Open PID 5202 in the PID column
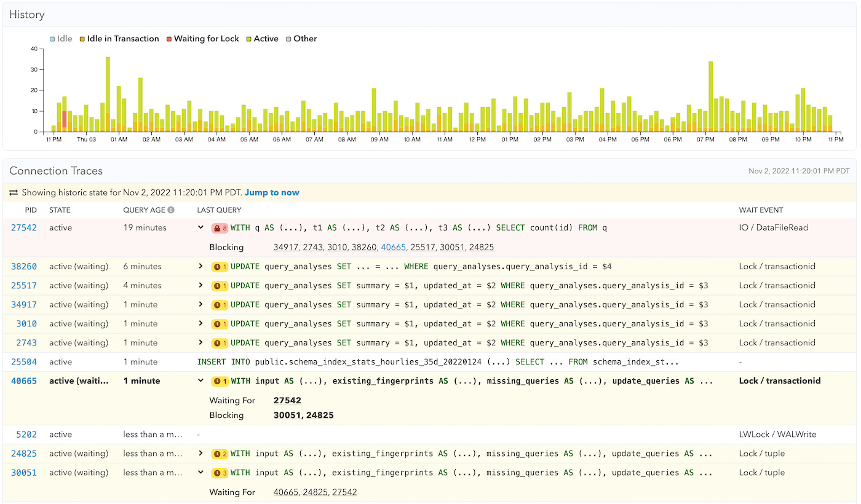Viewport: 861px width, 504px height. coord(26,435)
